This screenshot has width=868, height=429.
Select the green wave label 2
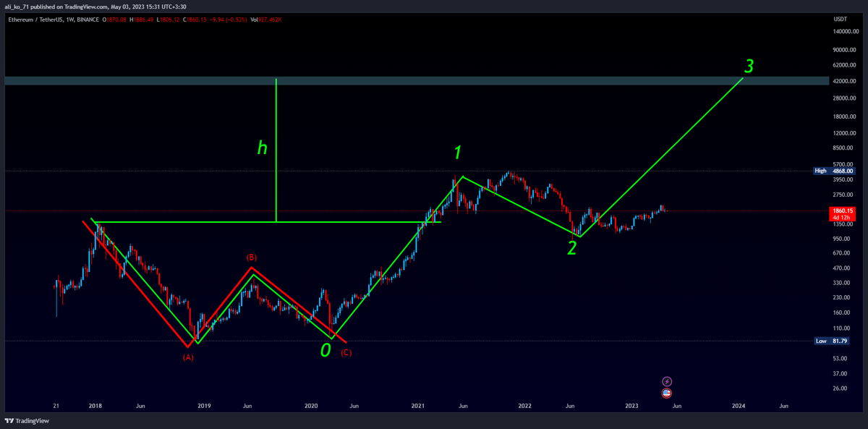click(x=571, y=248)
